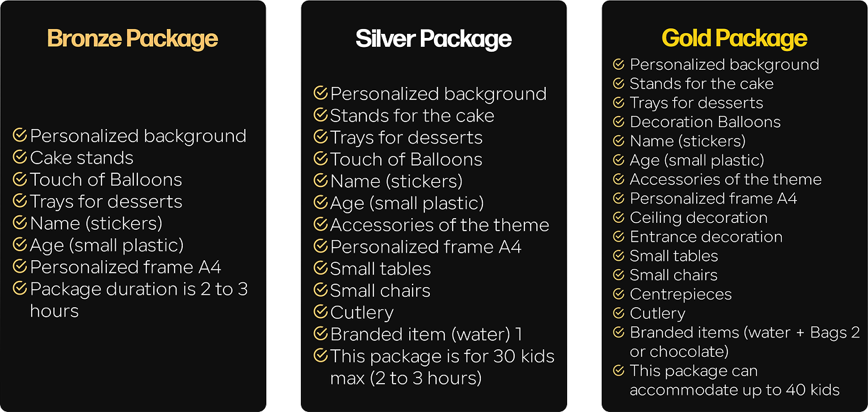Click check icon beside Gold Stands for the cake

pyautogui.click(x=619, y=84)
